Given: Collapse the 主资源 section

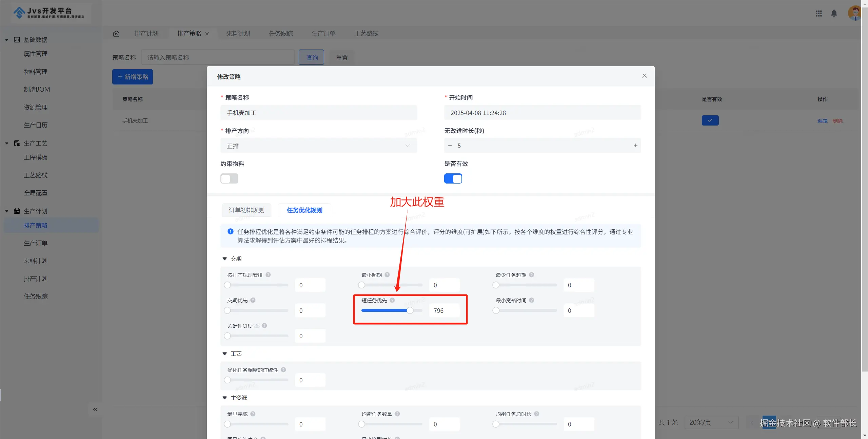Looking at the screenshot, I should coord(224,398).
